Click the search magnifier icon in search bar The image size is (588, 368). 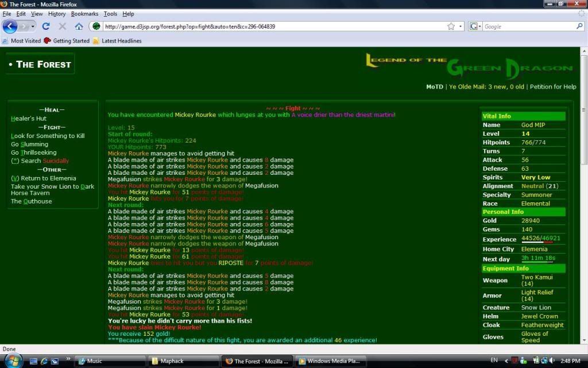tap(579, 26)
